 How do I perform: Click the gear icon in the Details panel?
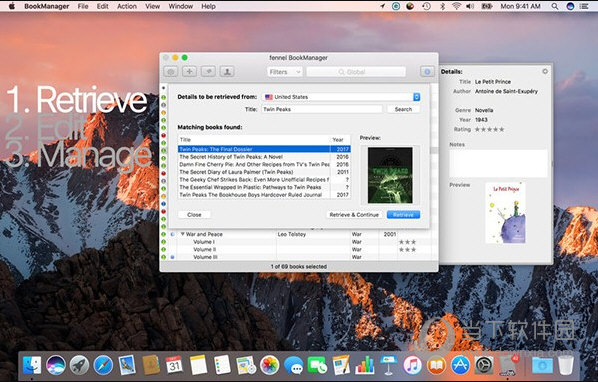[545, 71]
